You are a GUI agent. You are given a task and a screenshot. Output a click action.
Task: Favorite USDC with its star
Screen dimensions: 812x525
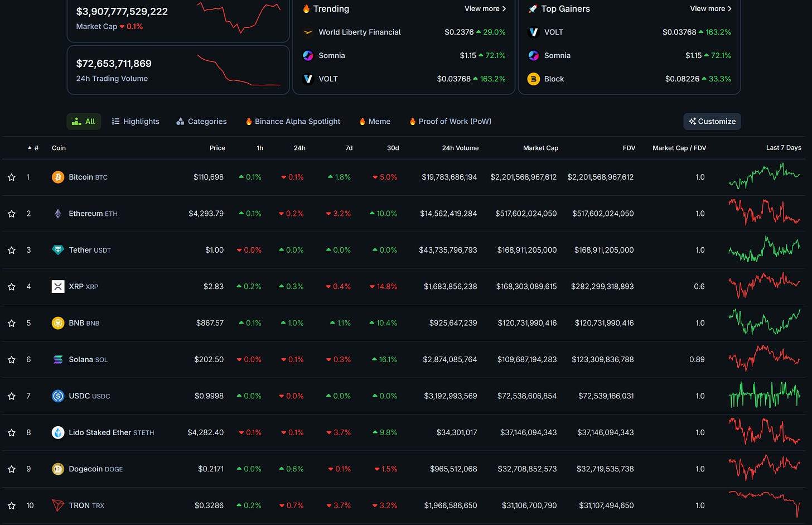12,396
